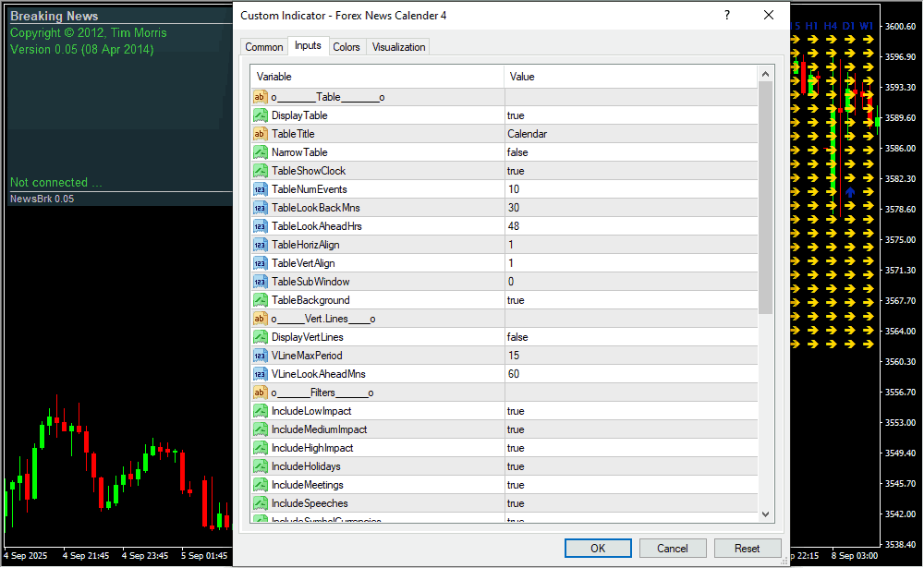Click the TableTitle string type icon
The height and width of the screenshot is (568, 924).
click(260, 134)
